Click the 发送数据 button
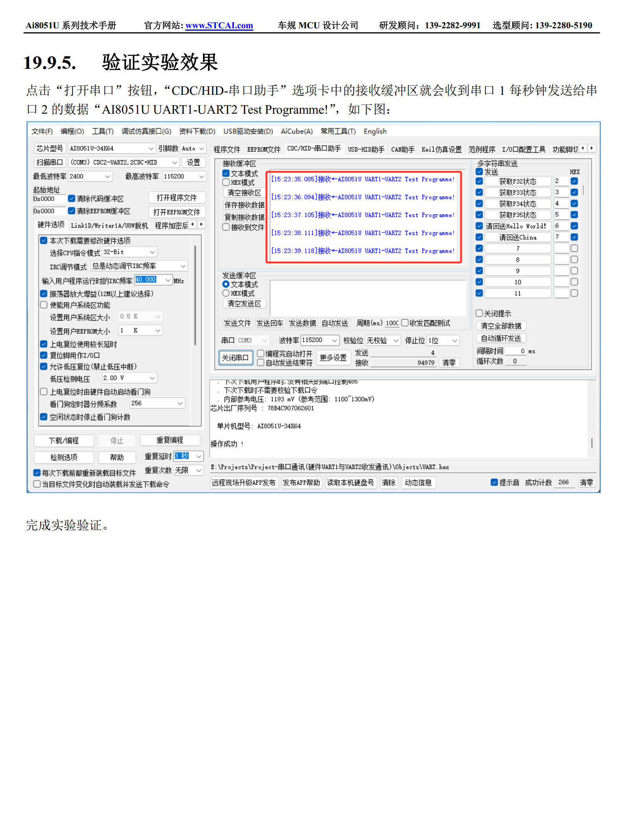The height and width of the screenshot is (840, 618). point(303,323)
